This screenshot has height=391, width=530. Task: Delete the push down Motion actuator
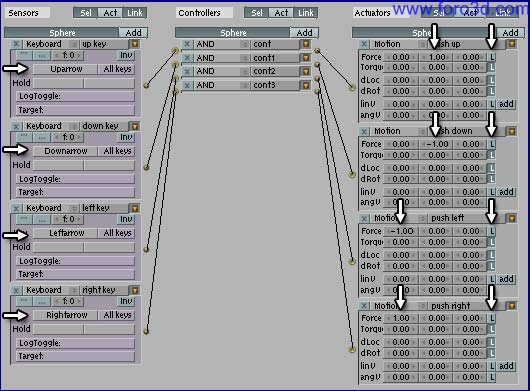point(364,131)
